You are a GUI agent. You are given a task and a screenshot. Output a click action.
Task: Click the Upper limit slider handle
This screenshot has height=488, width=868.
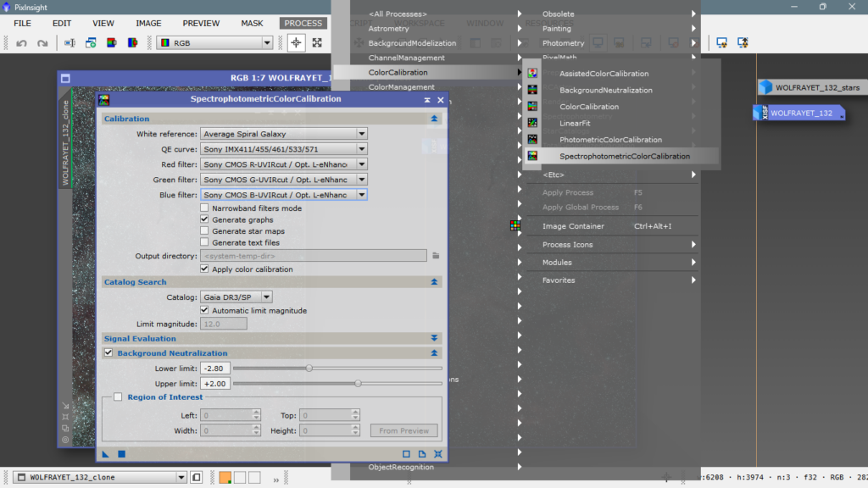tap(359, 384)
